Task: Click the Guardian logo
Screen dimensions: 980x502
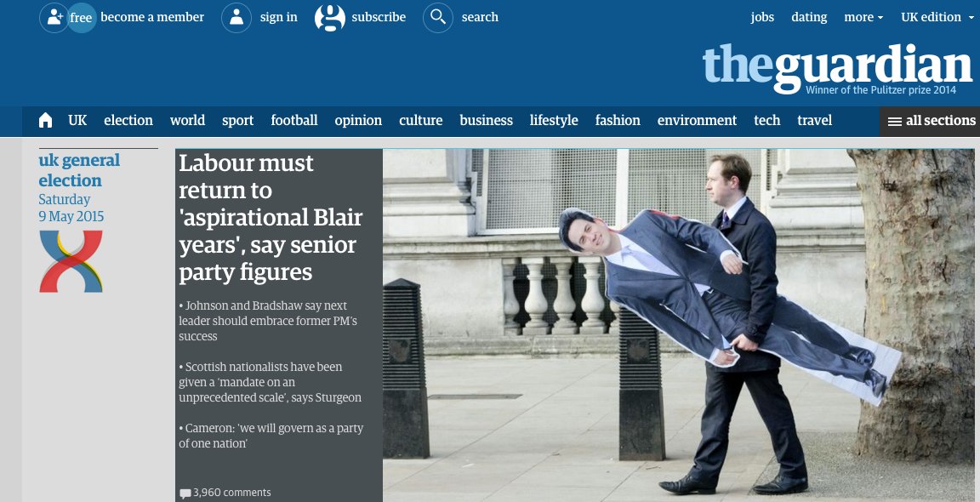Action: coord(837,67)
